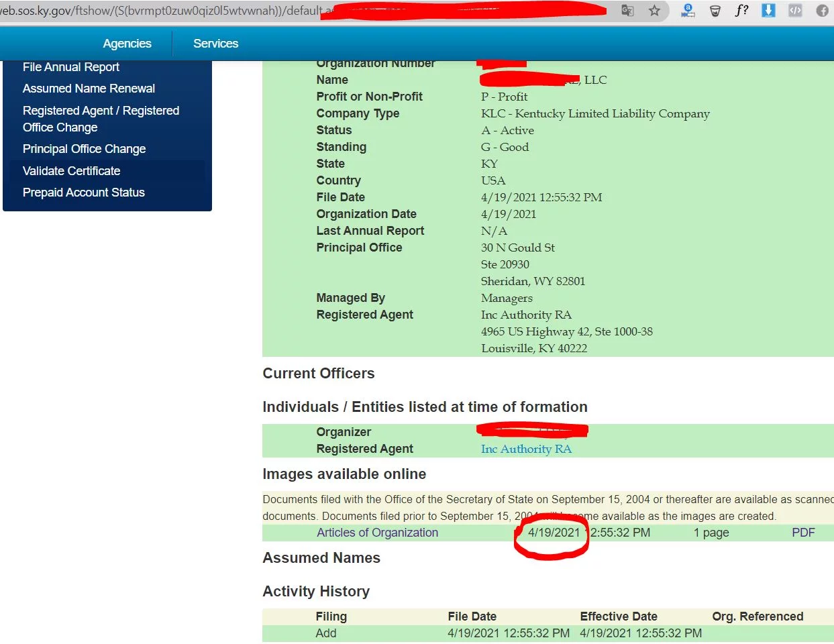834x644 pixels.
Task: Go to File Annual Report
Action: [71, 67]
